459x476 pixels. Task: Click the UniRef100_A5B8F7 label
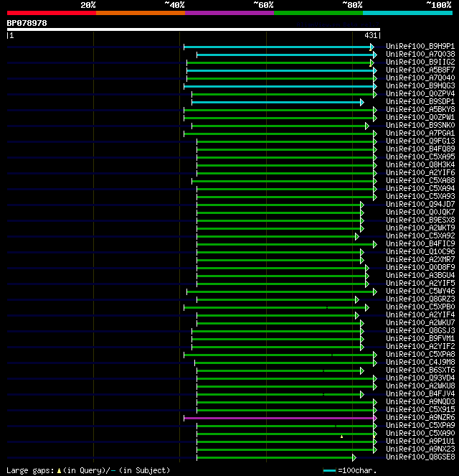coord(420,70)
